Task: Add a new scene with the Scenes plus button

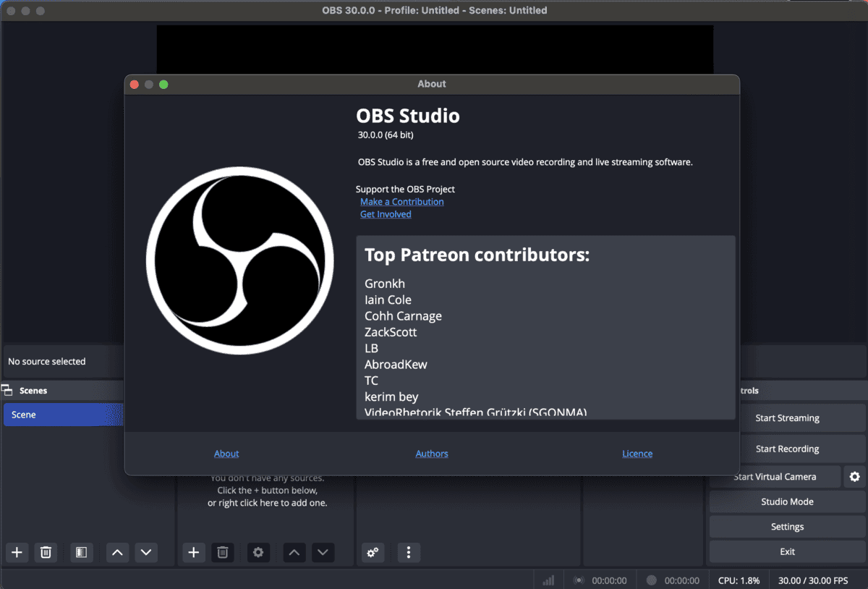Action: [x=17, y=552]
